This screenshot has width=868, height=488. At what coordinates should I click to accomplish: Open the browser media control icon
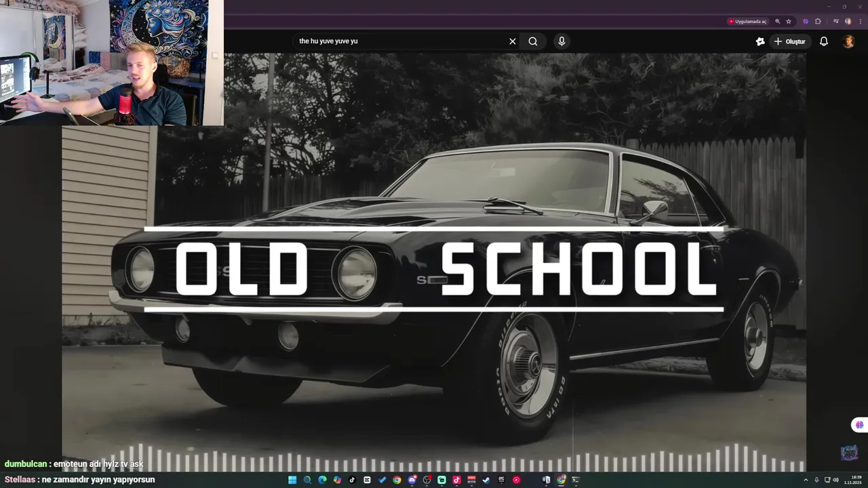(835, 22)
